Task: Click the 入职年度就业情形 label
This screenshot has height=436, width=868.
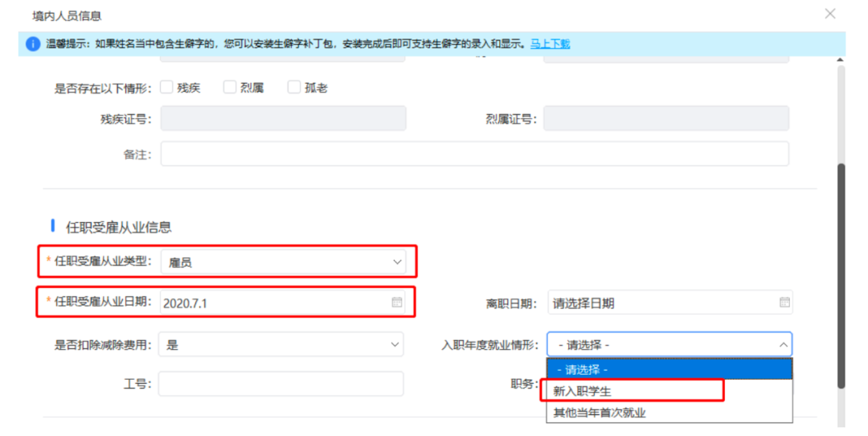Action: [490, 345]
